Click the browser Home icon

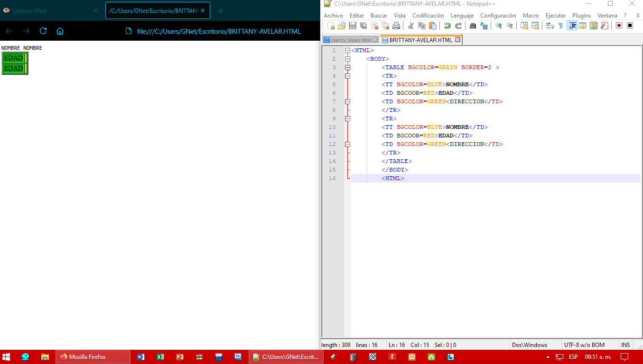point(60,31)
